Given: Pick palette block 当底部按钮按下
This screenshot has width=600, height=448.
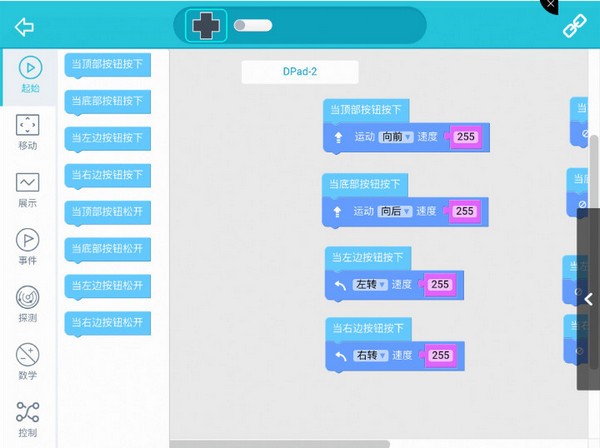Looking at the screenshot, I should pos(108,102).
